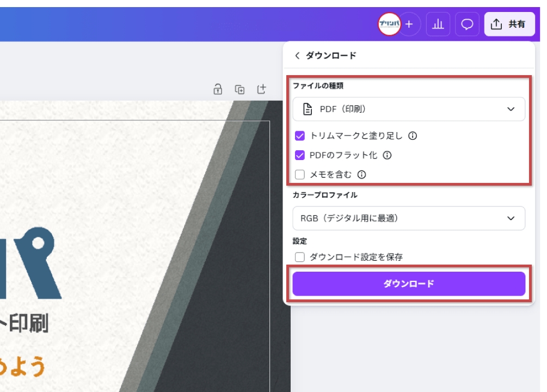Click the duplicate page icon above canvas
The image size is (547, 392).
click(239, 89)
